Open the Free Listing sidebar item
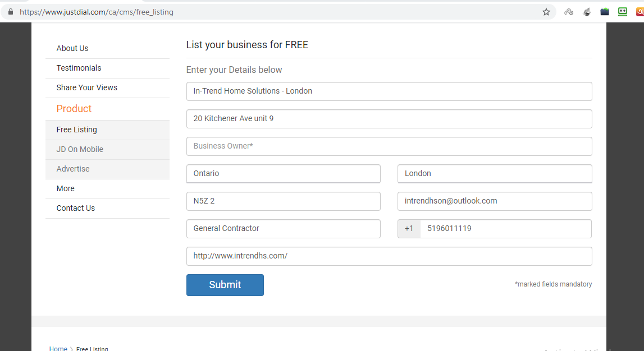The height and width of the screenshot is (351, 644). pyautogui.click(x=76, y=130)
